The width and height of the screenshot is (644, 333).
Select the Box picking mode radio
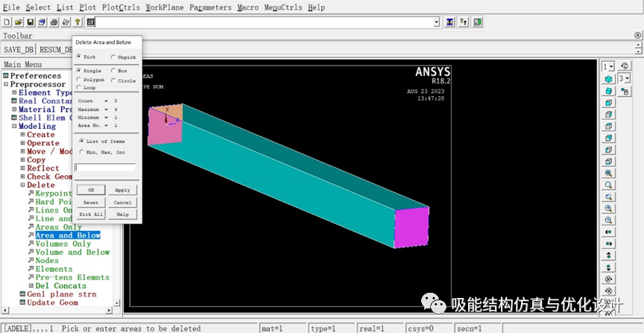113,71
